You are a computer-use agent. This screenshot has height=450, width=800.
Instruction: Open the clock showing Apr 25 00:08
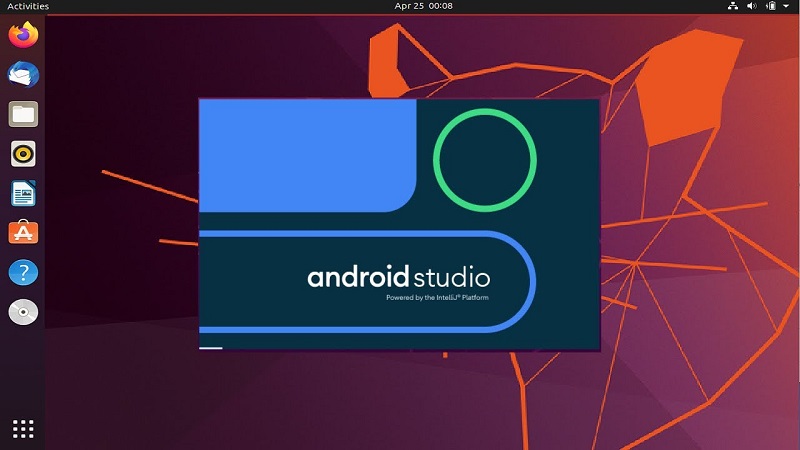(x=423, y=6)
